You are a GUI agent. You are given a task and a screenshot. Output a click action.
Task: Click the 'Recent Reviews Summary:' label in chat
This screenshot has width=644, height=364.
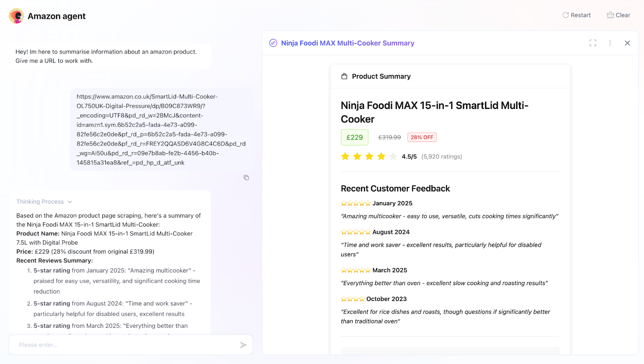click(54, 261)
